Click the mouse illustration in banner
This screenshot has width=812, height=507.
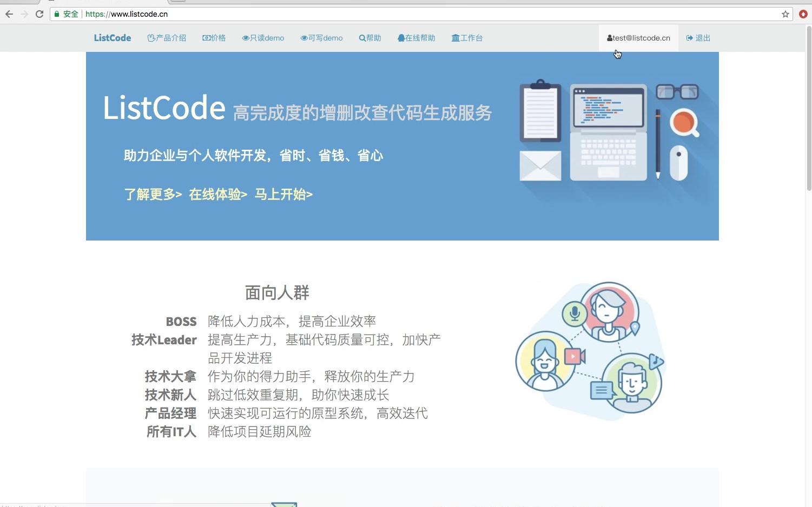point(679,163)
